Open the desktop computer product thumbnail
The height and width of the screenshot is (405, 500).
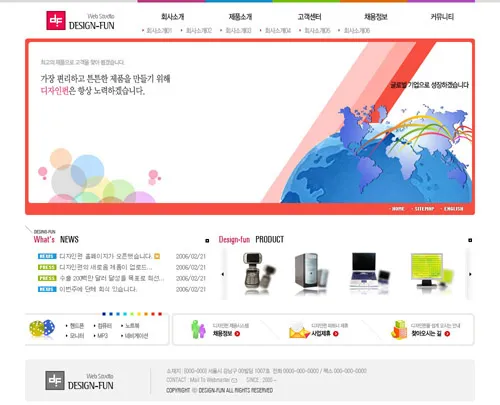pos(311,274)
